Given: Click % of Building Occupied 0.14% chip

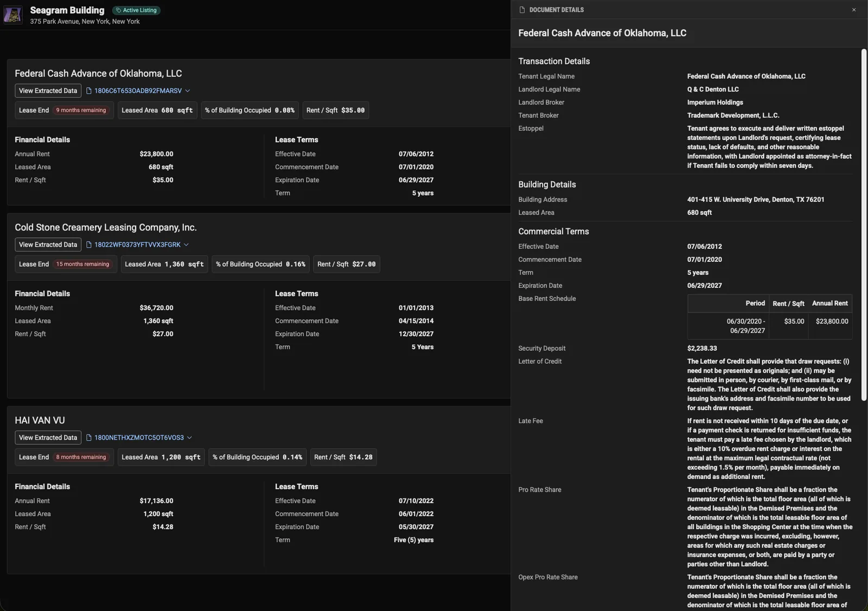Looking at the screenshot, I should click(257, 457).
